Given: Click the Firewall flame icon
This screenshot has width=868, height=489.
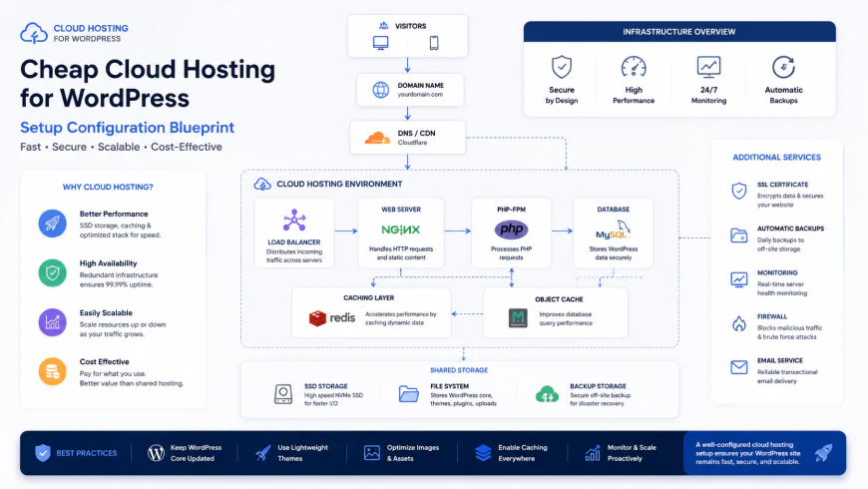Looking at the screenshot, I should point(739,323).
